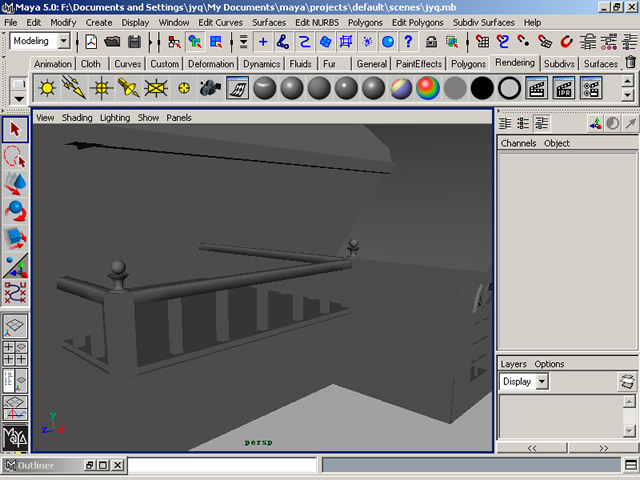Activate the Move tool
Screen dimensions: 640x480
[15, 184]
